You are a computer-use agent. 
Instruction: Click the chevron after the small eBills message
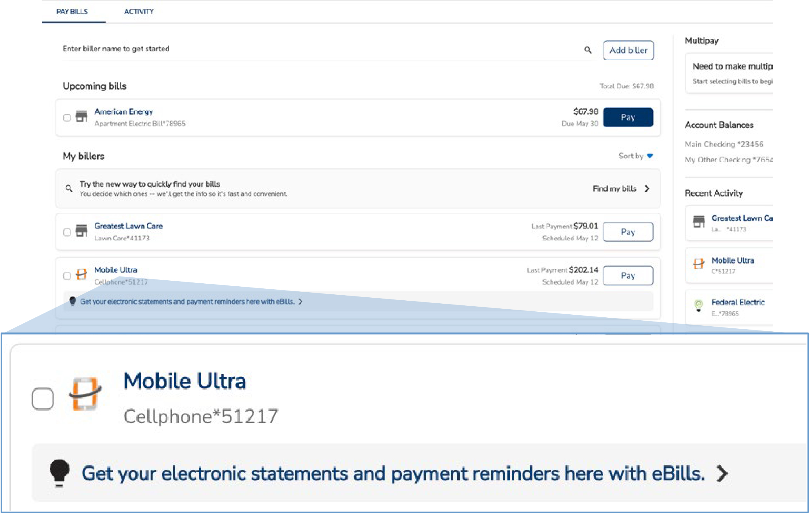pos(300,302)
